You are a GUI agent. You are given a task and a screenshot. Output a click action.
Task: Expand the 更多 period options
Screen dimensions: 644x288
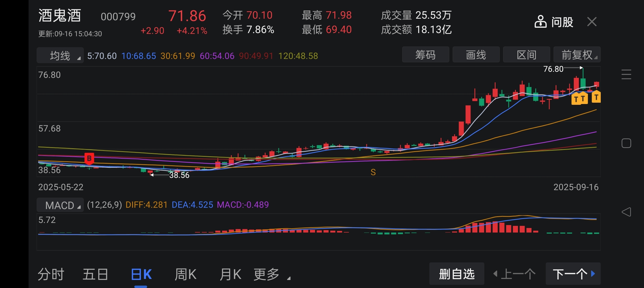(271, 274)
